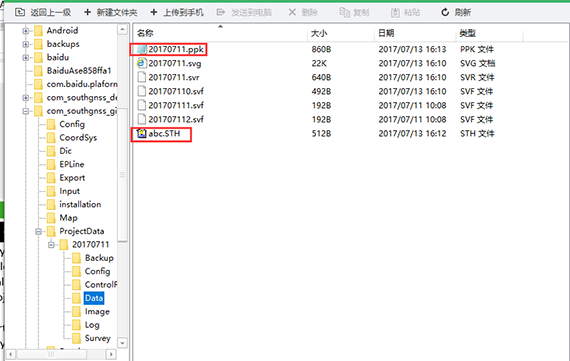Viewport: 570px width, 361px height.
Task: Open the Android folder in tree
Action: point(62,31)
